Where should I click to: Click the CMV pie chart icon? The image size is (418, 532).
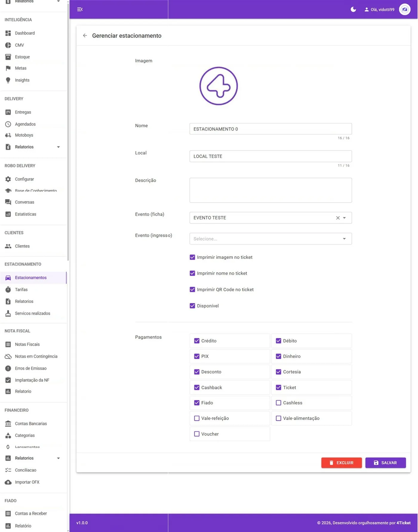click(x=8, y=45)
